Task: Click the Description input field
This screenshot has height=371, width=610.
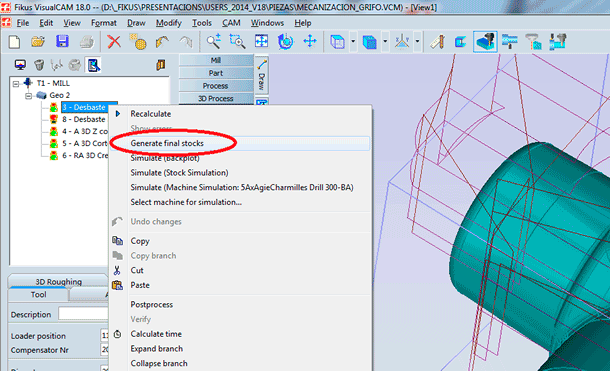Action: (83, 314)
